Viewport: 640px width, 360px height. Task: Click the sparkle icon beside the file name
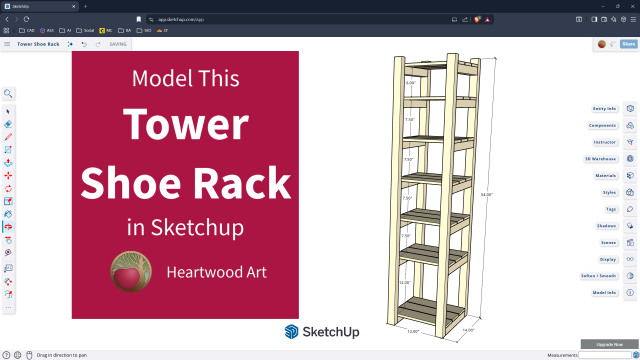pyautogui.click(x=70, y=44)
